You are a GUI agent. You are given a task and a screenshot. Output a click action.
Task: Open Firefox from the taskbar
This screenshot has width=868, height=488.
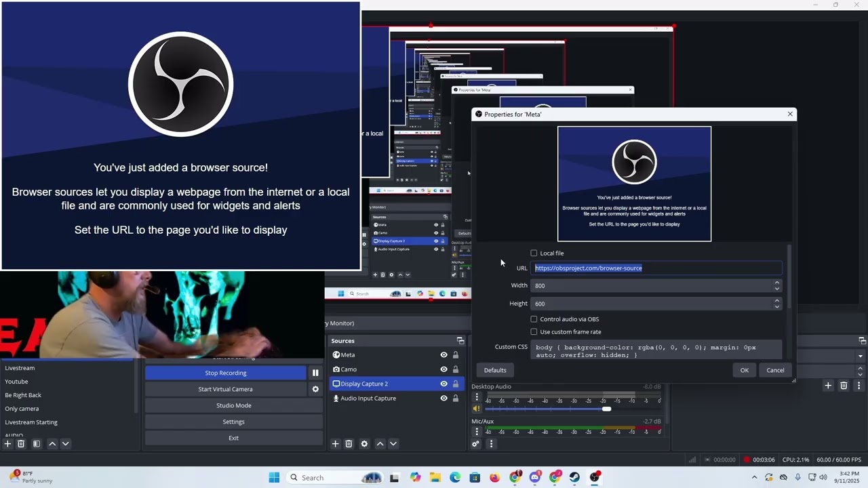(x=494, y=477)
